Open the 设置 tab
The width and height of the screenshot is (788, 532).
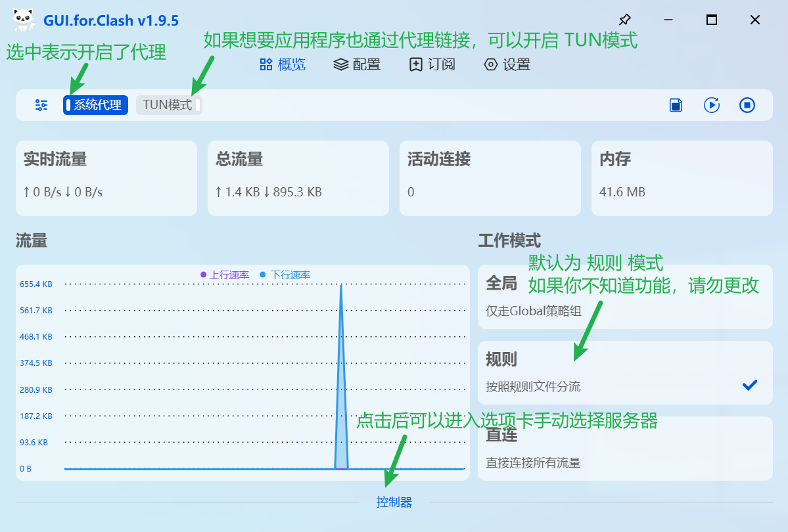tap(507, 64)
